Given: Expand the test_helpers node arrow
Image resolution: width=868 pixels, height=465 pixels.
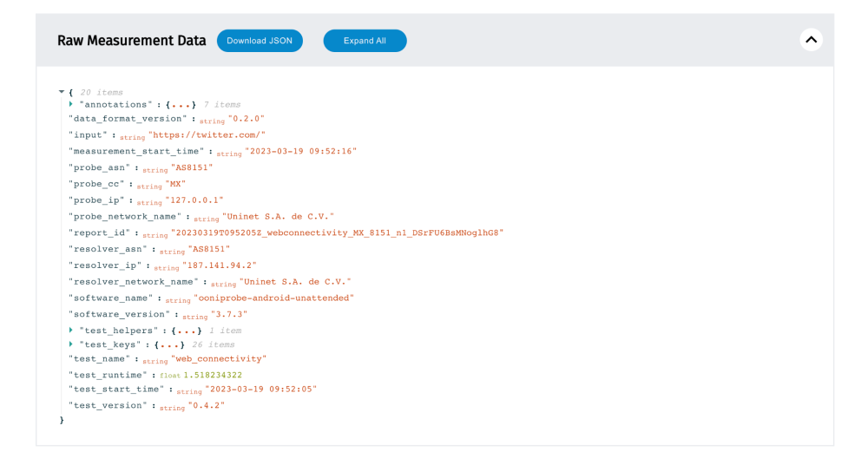Looking at the screenshot, I should [70, 331].
